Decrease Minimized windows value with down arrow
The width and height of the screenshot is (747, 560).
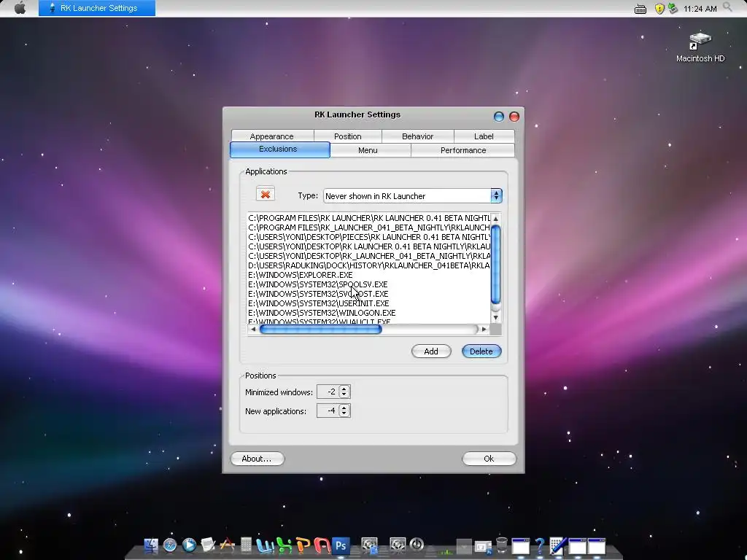click(x=344, y=394)
